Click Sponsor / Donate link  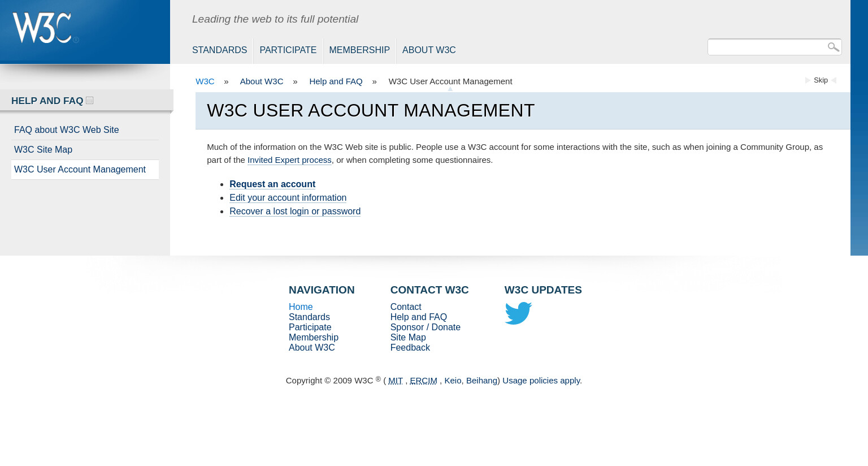pyautogui.click(x=426, y=327)
